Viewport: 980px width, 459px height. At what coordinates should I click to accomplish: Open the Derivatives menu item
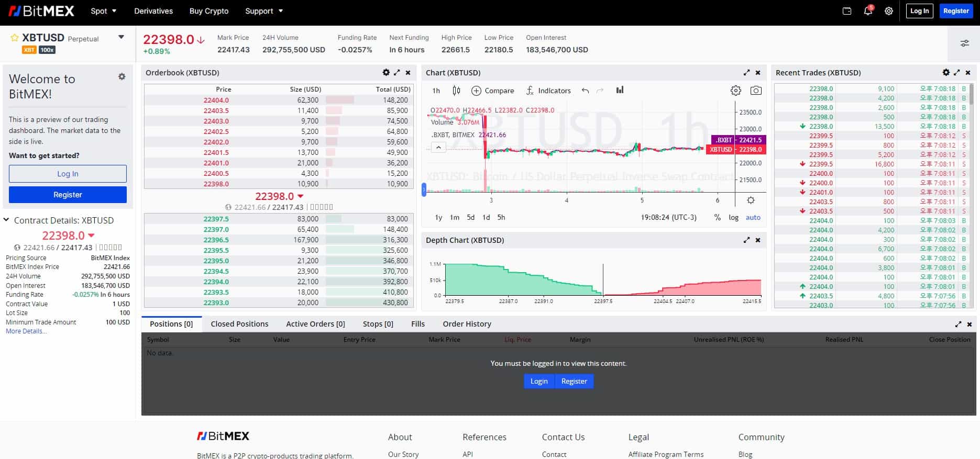(x=153, y=11)
